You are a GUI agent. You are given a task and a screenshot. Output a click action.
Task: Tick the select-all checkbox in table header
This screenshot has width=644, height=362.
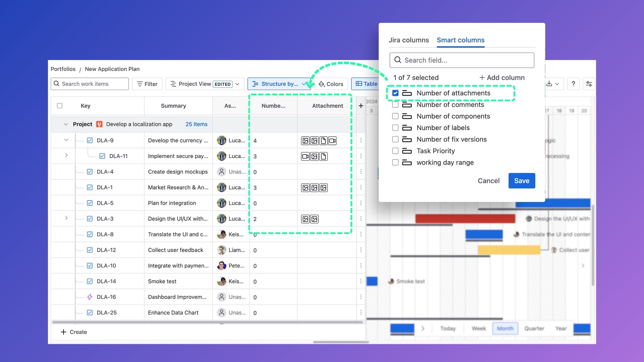coord(60,106)
